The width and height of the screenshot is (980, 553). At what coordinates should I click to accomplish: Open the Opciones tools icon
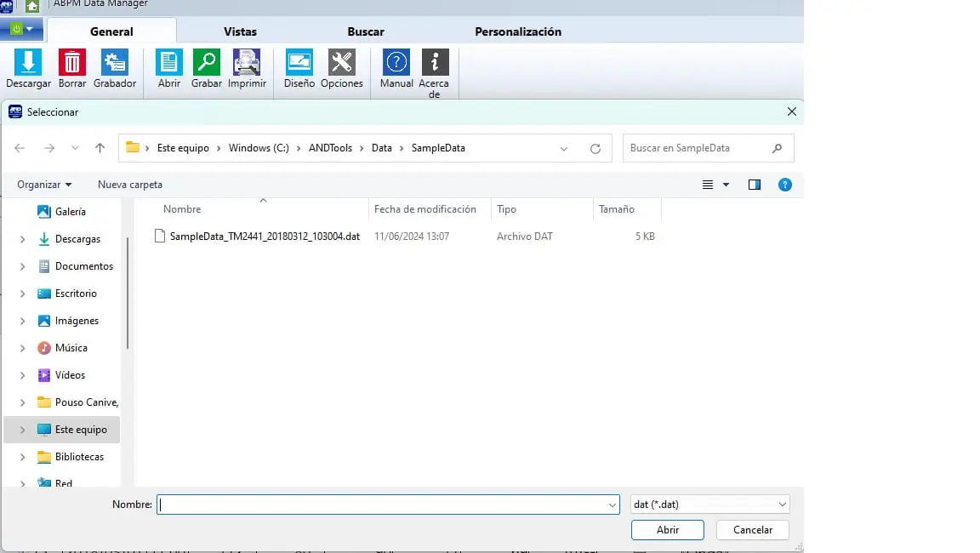[342, 63]
